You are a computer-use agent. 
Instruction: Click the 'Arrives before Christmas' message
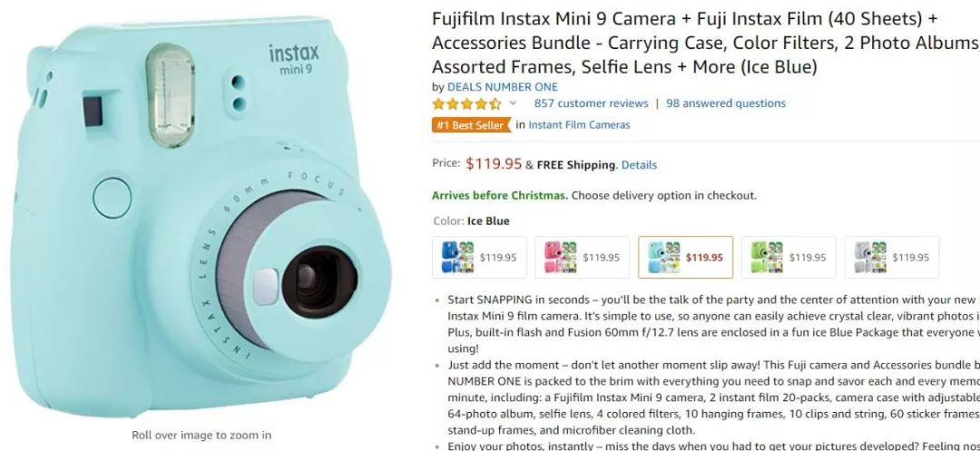[x=500, y=195]
